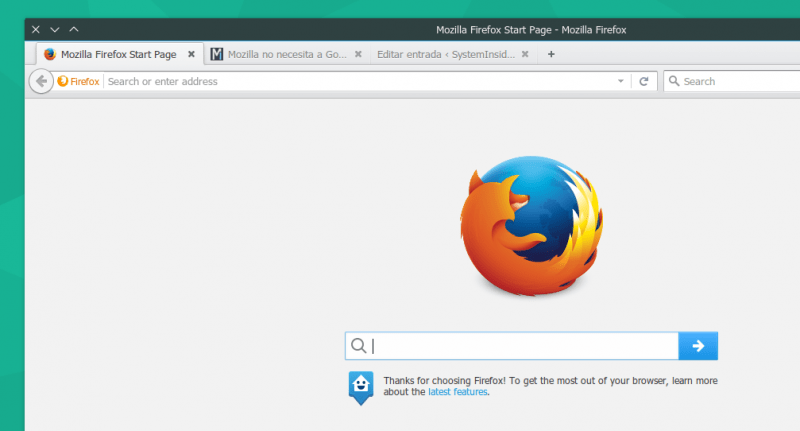Reload the current page
This screenshot has width=800, height=431.
(x=644, y=81)
